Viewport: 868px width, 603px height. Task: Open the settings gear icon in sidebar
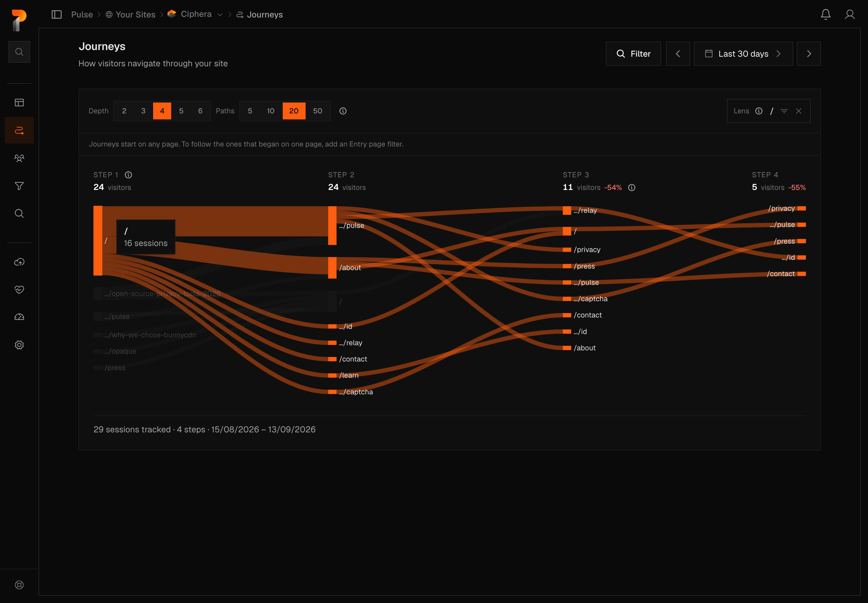click(19, 345)
